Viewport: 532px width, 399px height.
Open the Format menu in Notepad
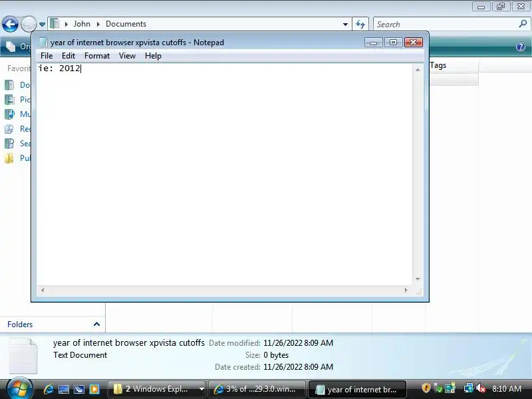coord(97,56)
